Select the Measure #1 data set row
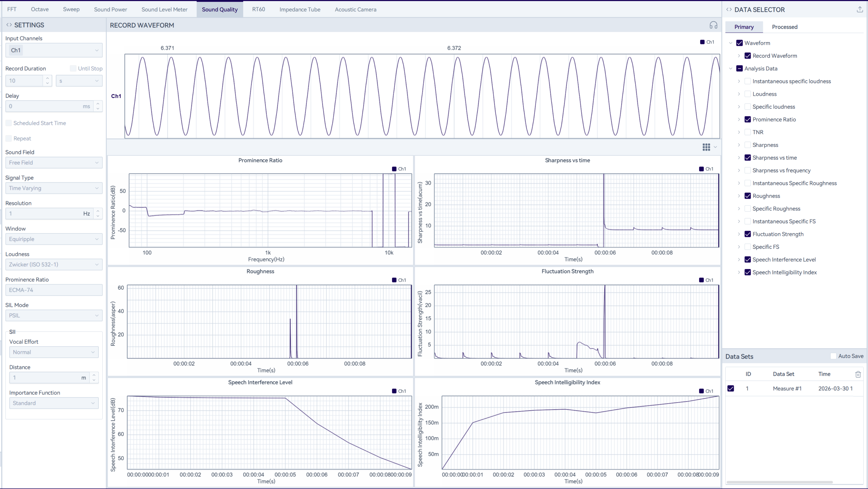Screen dimensions: 868x489 tap(787, 389)
